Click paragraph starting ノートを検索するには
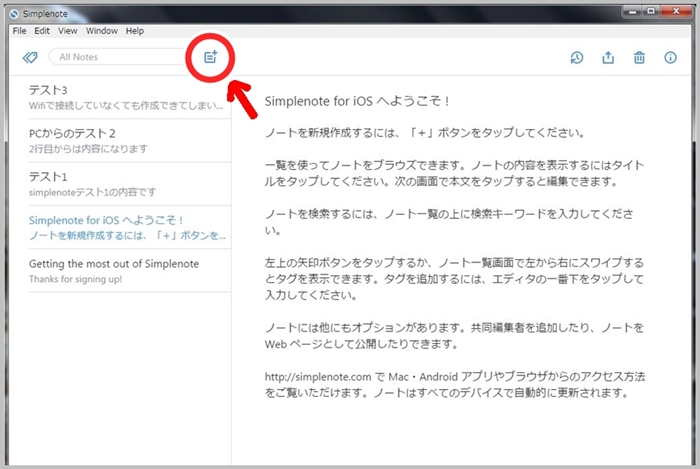Screen dimensions: 700x469 point(449,222)
